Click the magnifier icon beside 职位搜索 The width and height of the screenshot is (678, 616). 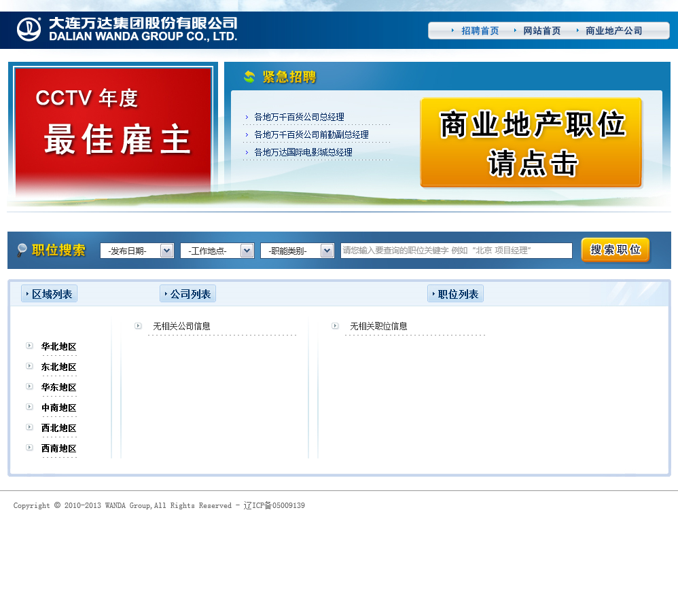click(x=22, y=250)
